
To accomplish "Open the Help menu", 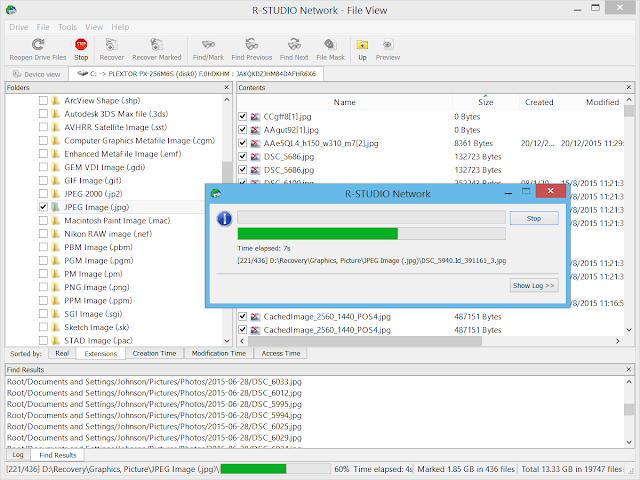I will pos(120,27).
